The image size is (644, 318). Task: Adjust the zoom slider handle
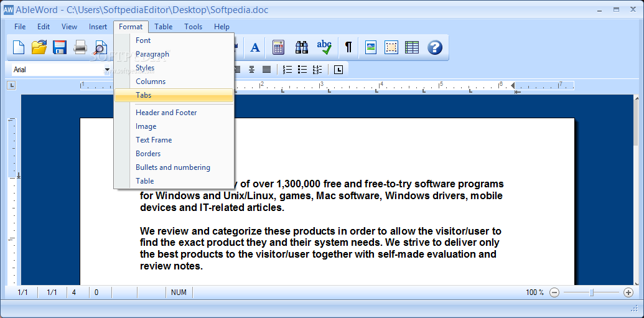(592, 292)
